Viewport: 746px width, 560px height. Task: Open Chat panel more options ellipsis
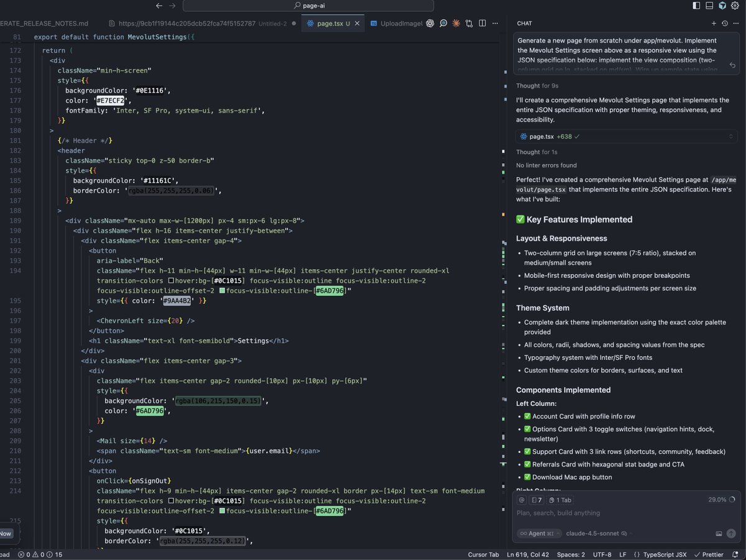[736, 23]
